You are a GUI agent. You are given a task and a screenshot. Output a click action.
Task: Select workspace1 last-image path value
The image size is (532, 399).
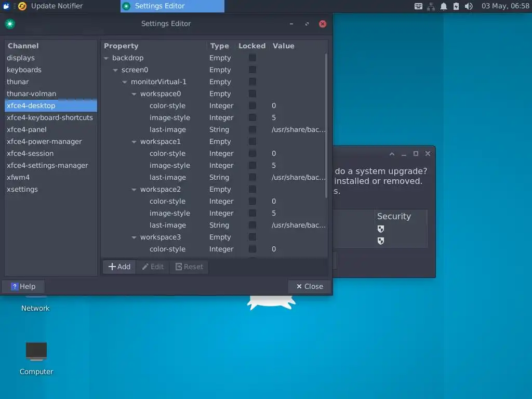pos(298,178)
